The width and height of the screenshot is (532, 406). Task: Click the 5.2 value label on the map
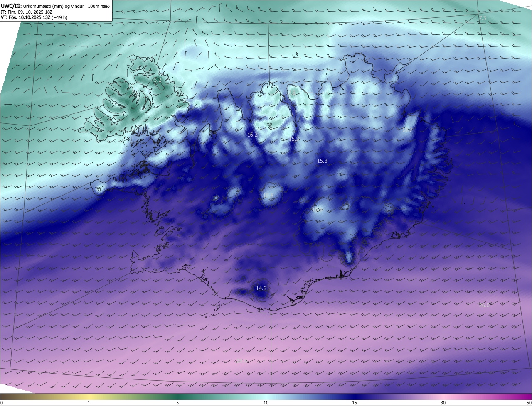point(157,79)
